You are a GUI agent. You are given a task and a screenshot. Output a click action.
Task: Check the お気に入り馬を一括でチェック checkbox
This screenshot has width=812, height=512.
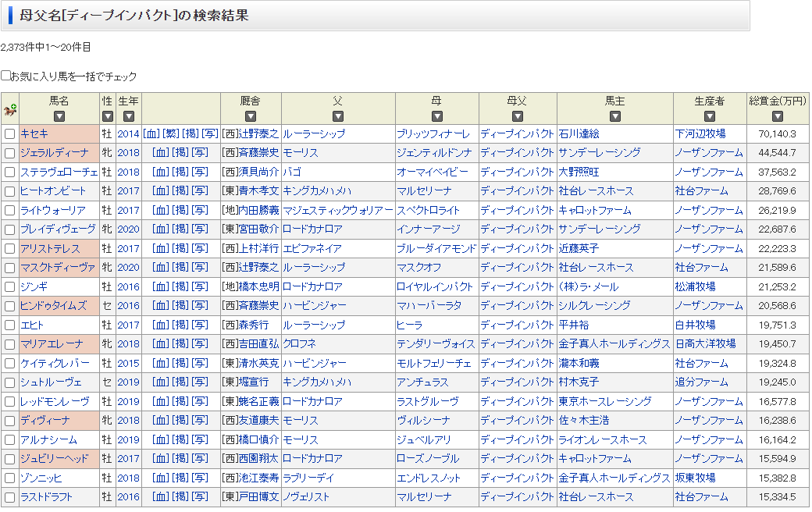(5, 76)
